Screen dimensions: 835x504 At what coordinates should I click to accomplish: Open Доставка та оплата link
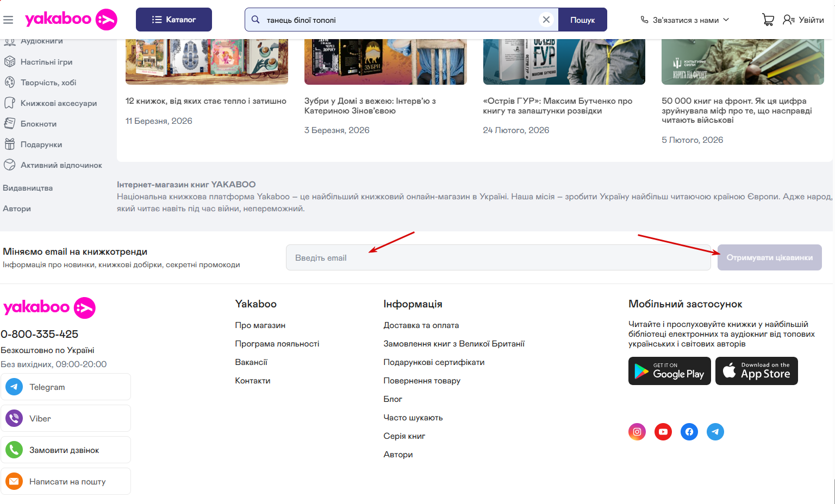(421, 325)
